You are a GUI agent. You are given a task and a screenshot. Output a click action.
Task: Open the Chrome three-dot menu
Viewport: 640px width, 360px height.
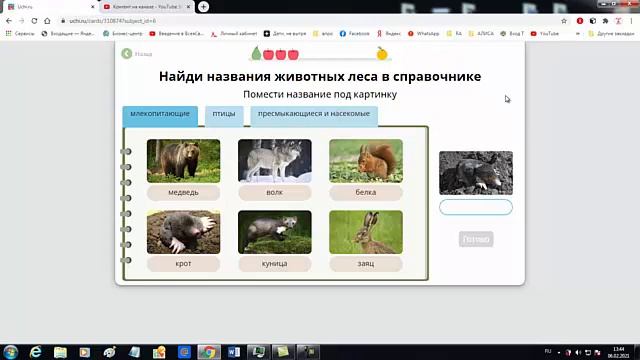click(631, 21)
